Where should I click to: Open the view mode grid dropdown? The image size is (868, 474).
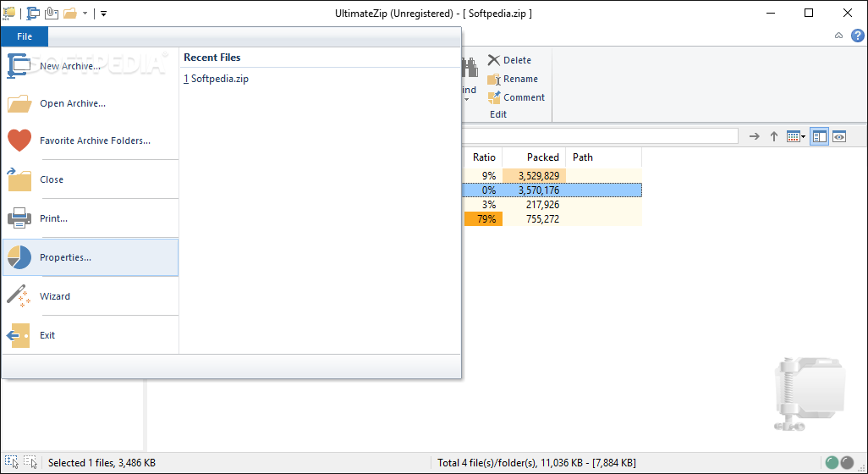pyautogui.click(x=796, y=136)
